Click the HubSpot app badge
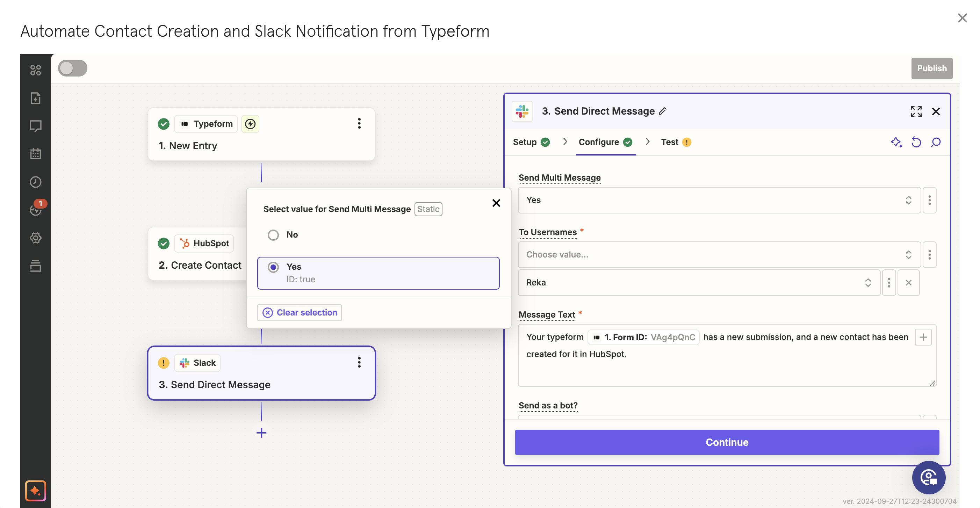This screenshot has width=980, height=508. point(204,244)
